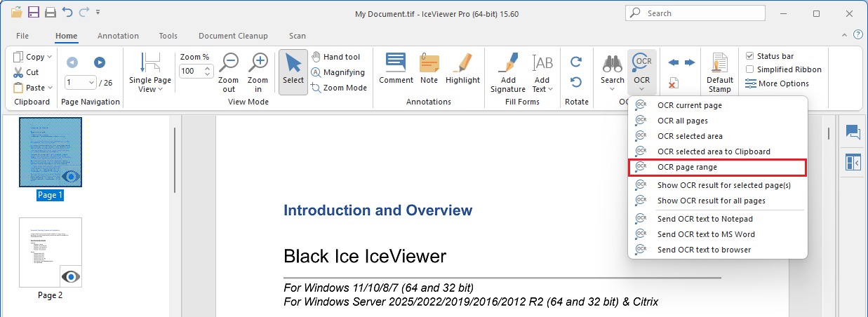Select the Page 2 thumbnail
This screenshot has height=317, width=868.
(x=51, y=252)
